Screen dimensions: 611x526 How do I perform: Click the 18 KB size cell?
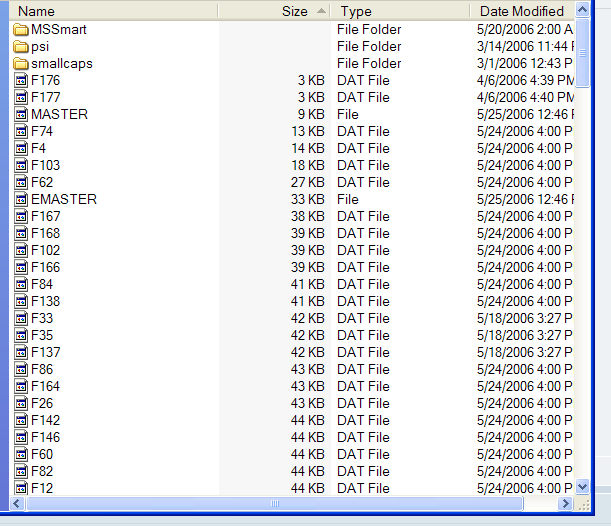308,166
